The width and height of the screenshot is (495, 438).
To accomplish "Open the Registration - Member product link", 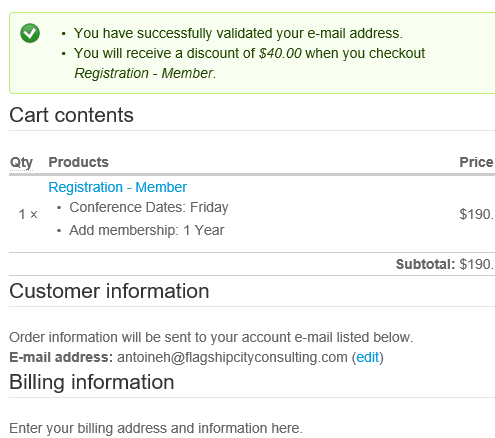I will pos(117,187).
